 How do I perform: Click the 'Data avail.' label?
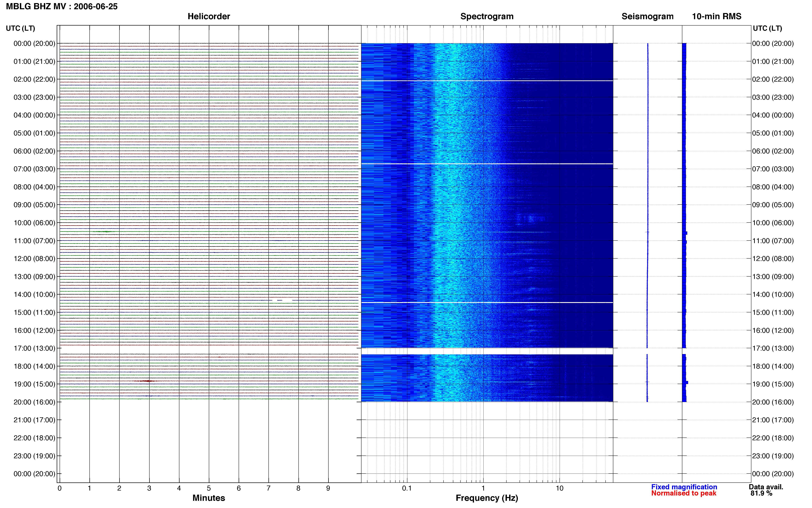click(766, 487)
